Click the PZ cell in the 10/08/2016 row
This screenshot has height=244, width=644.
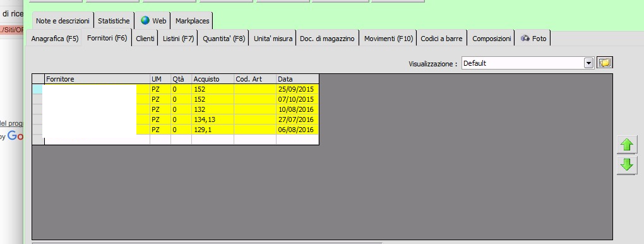(x=160, y=109)
